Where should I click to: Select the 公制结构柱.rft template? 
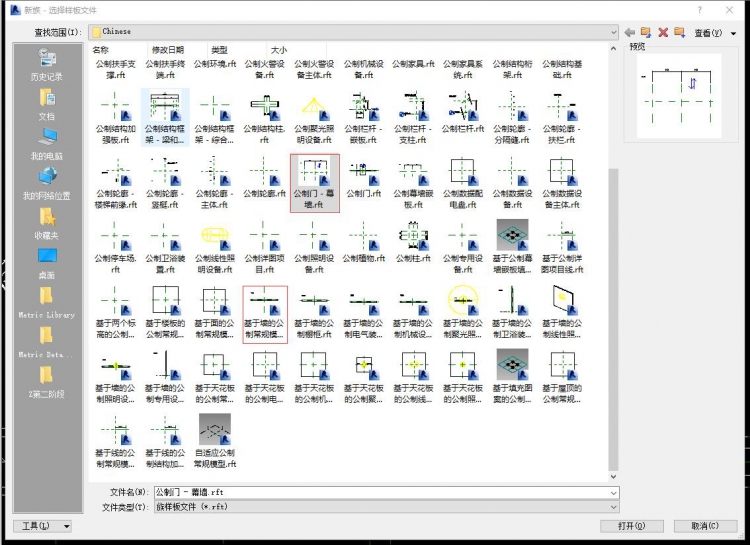tap(265, 118)
